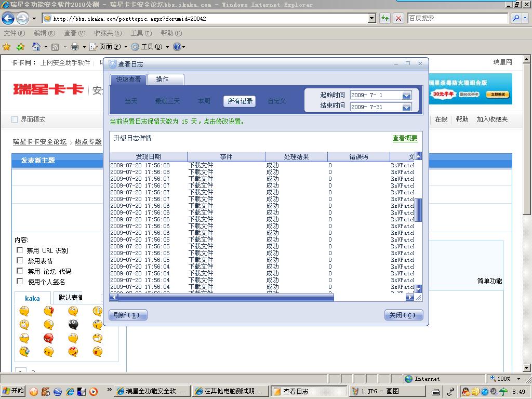Click the 开始 Start button

pyautogui.click(x=13, y=391)
